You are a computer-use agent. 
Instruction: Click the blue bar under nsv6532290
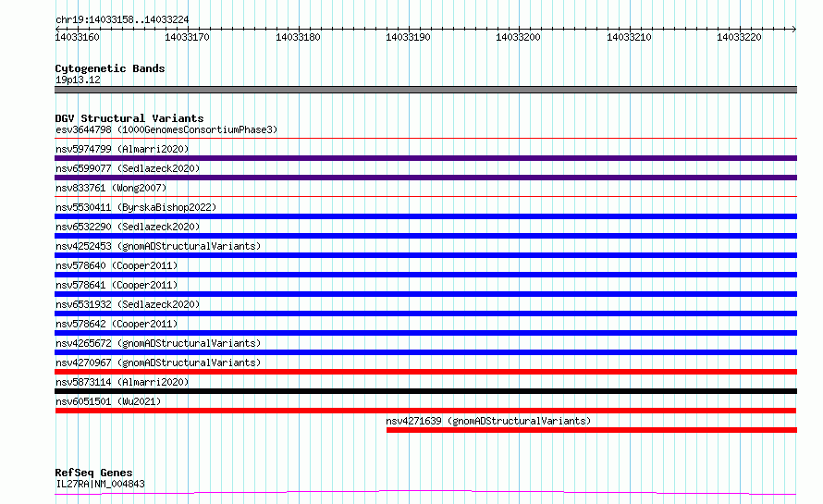[x=425, y=236]
